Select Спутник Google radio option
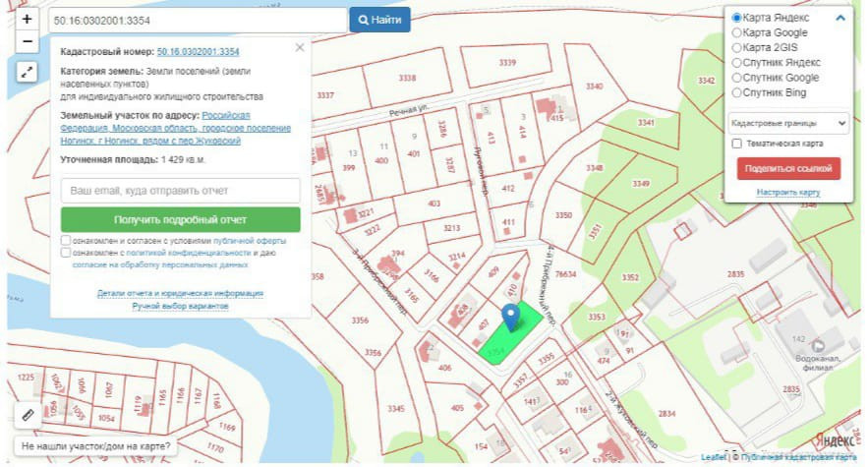The width and height of the screenshot is (868, 467). 737,78
